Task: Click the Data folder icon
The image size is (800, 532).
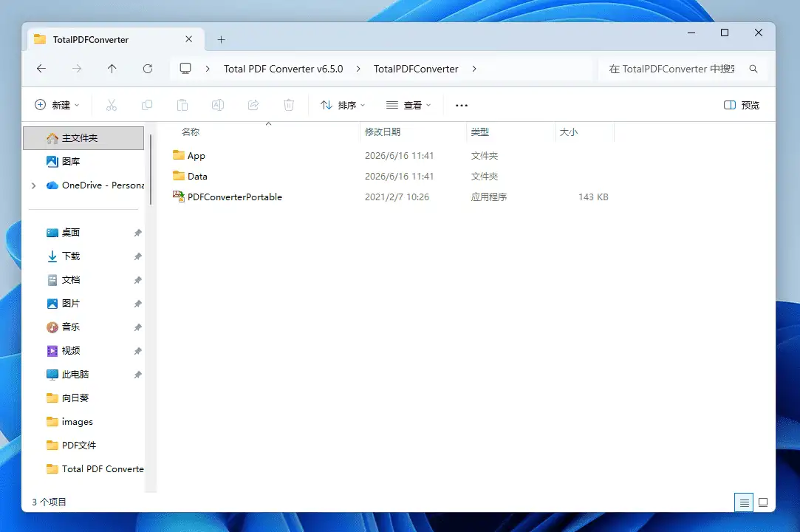Action: pyautogui.click(x=179, y=176)
